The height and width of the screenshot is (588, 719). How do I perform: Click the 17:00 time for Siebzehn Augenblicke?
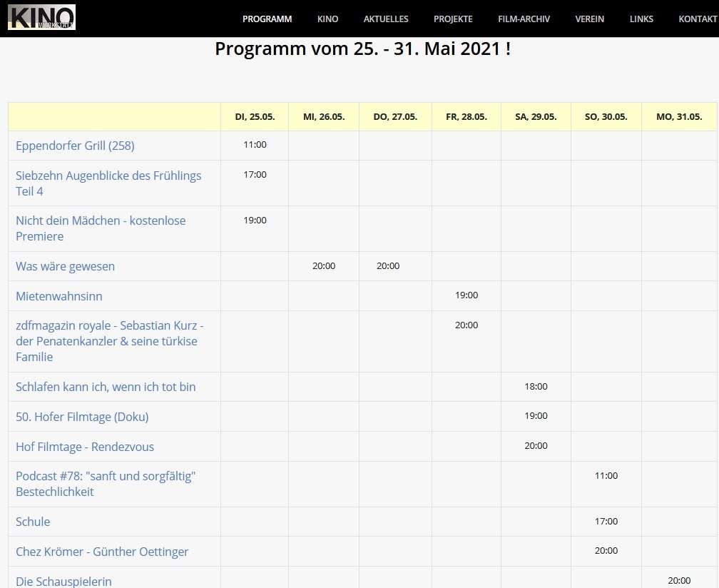(255, 174)
